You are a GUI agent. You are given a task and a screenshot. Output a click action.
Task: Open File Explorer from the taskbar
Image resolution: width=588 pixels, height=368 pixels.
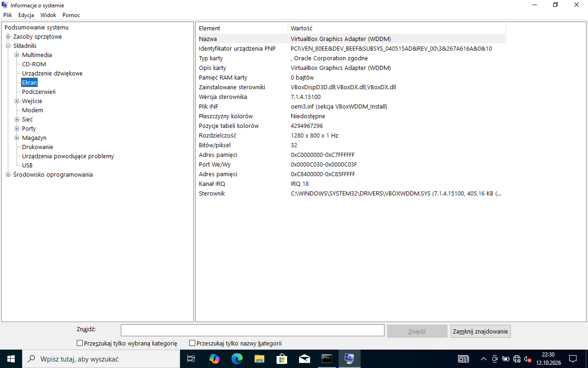point(259,359)
